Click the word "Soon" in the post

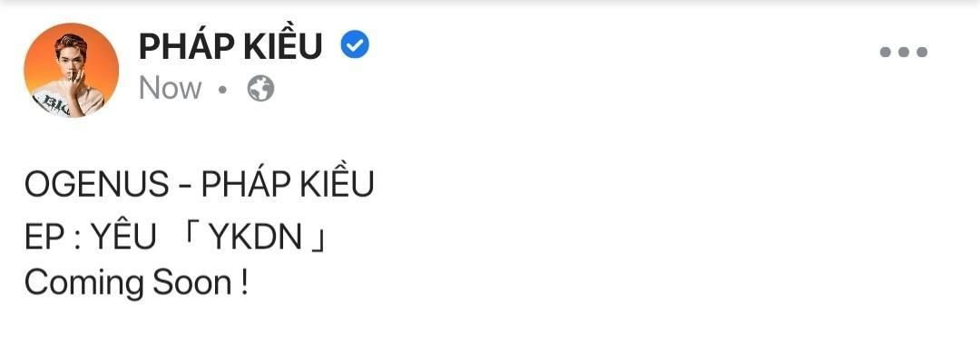(x=192, y=284)
